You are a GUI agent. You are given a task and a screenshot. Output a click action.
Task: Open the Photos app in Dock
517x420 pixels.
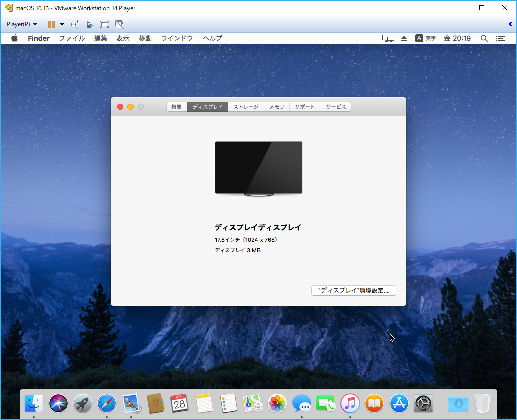277,403
